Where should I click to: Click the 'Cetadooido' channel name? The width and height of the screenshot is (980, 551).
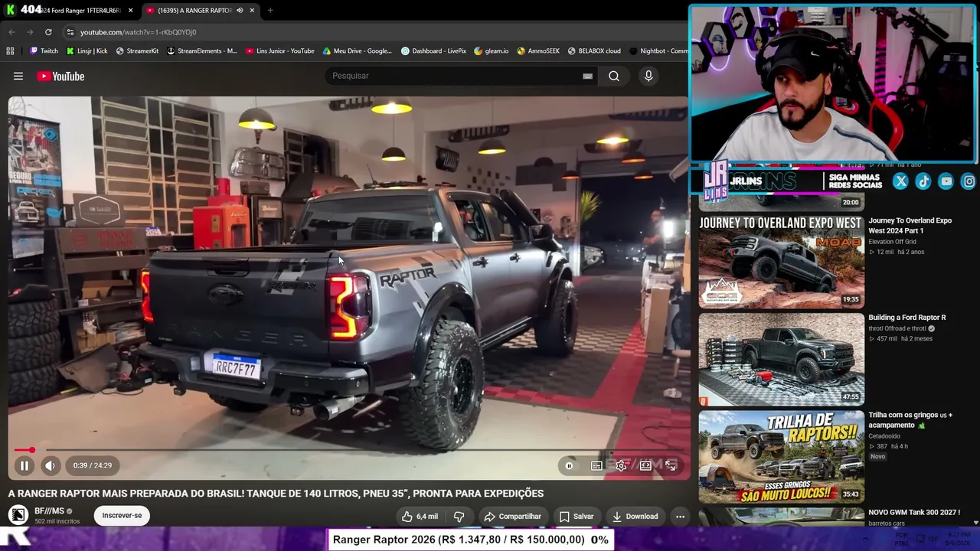click(885, 436)
